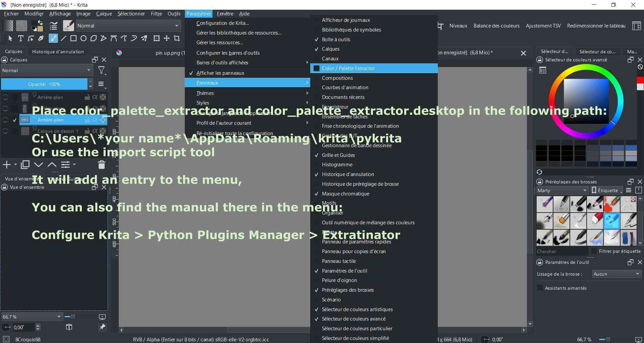Select the highlighted blue brush preset thumbnail
The height and width of the screenshot is (343, 644).
[x=611, y=221]
